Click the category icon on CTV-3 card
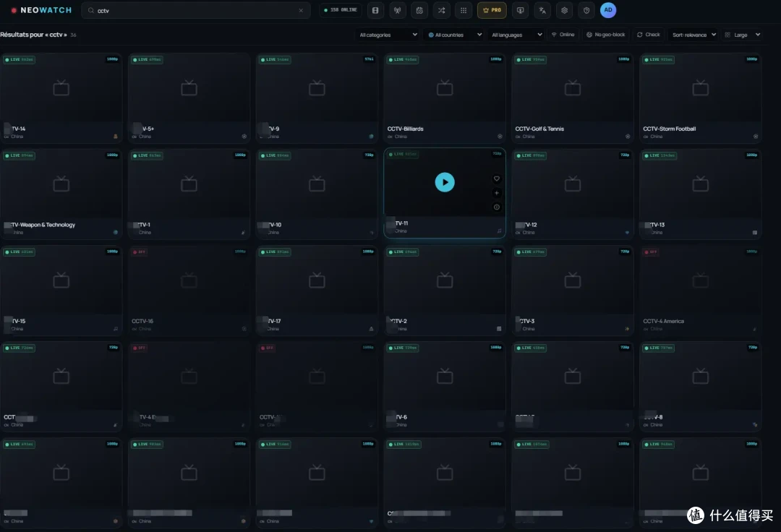The height and width of the screenshot is (532, 781). tap(627, 329)
